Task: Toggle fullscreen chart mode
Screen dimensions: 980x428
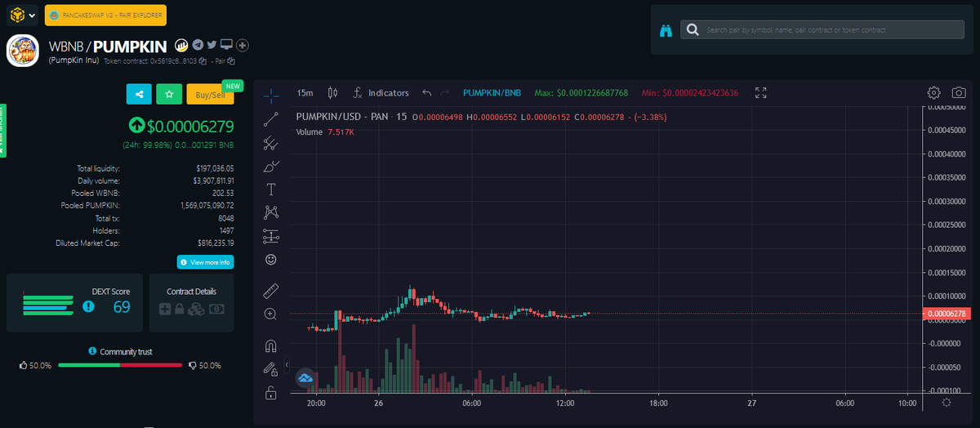Action: pyautogui.click(x=761, y=93)
